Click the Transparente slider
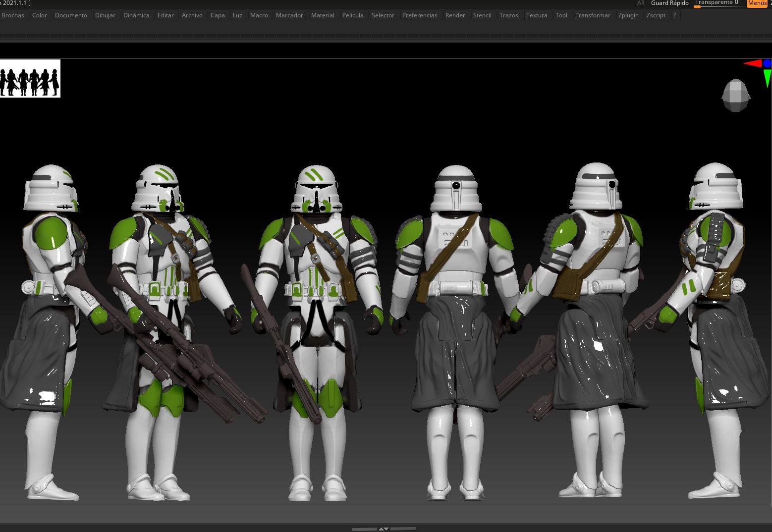772x532 pixels. pos(717,3)
